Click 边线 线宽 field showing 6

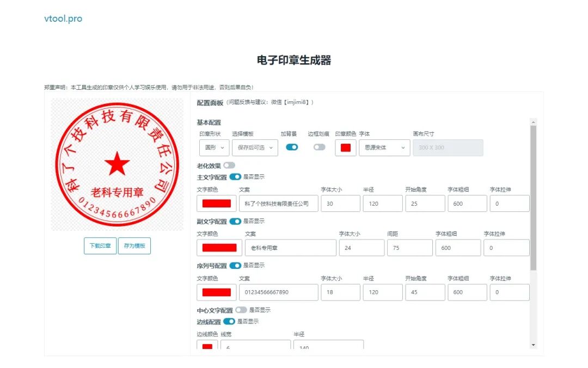(x=256, y=345)
